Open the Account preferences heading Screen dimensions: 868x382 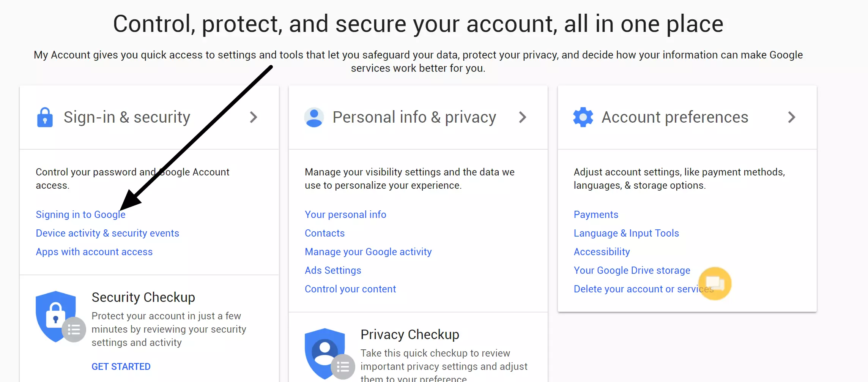[x=675, y=117]
